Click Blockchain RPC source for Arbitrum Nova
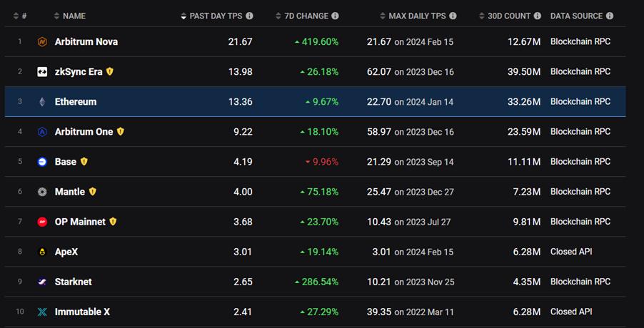This screenshot has height=328, width=644. coord(580,42)
